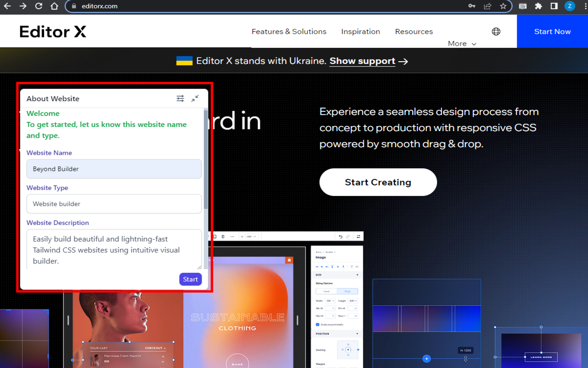
Task: Open the Resources menu item
Action: tap(414, 31)
